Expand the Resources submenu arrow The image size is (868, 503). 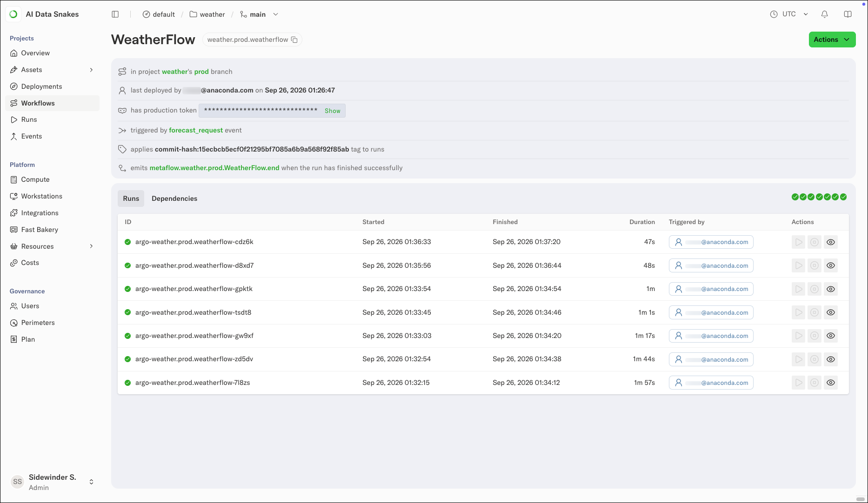91,246
